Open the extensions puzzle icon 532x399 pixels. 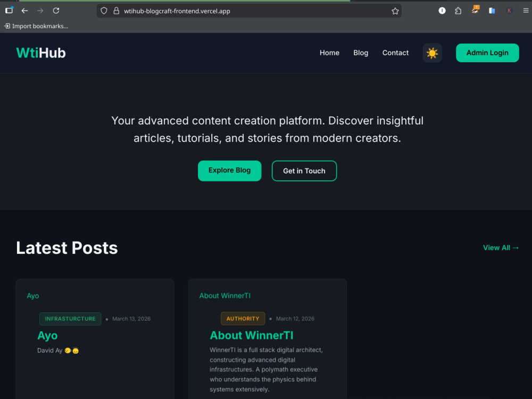(458, 11)
